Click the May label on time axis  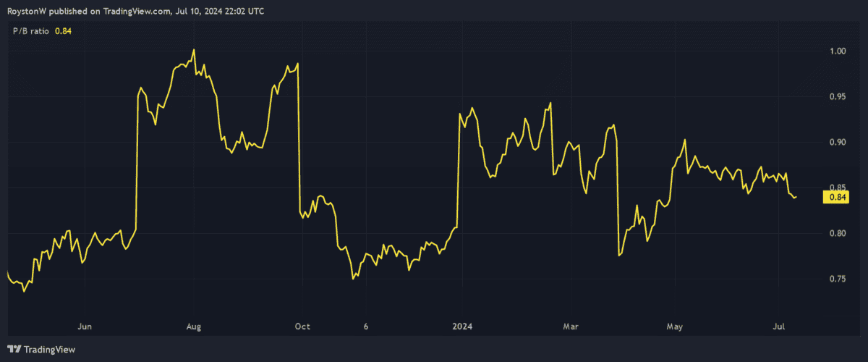674,327
